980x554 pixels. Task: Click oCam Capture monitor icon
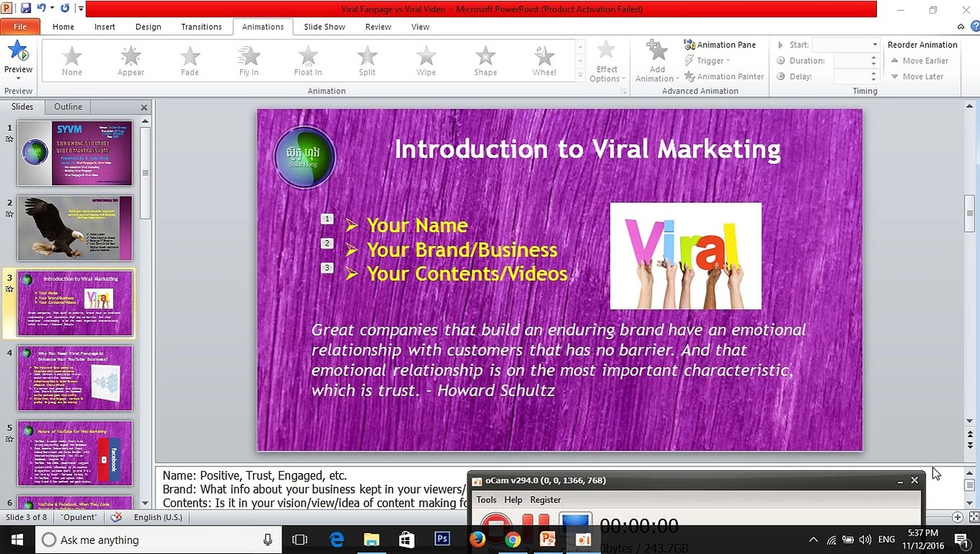575,527
